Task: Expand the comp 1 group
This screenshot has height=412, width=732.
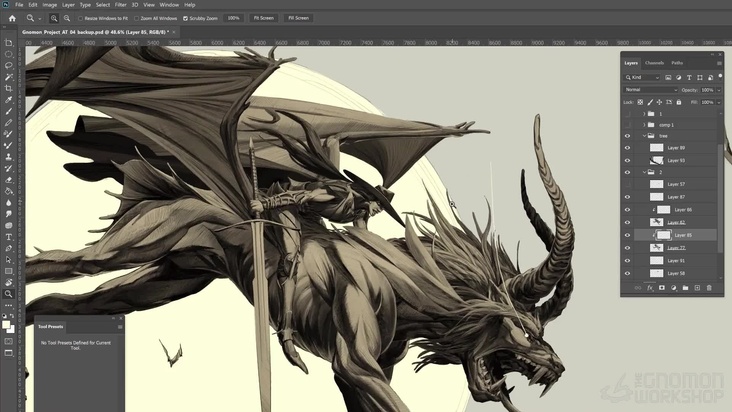Action: click(x=644, y=125)
